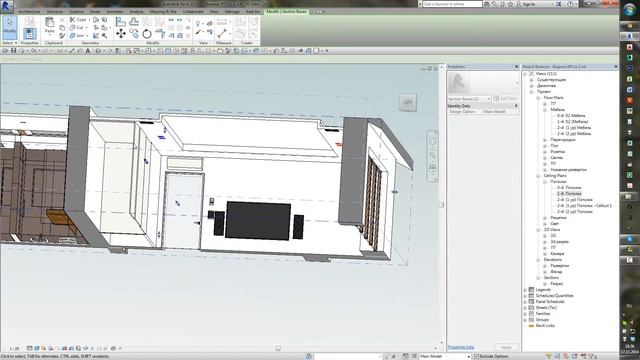The image size is (640, 360).
Task: Open the Windows Start orb
Action: pos(629,9)
